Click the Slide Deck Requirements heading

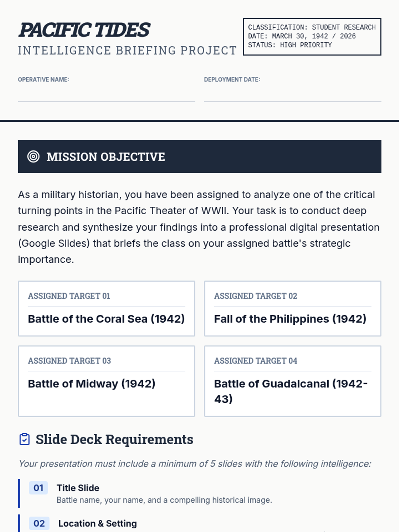pyautogui.click(x=114, y=439)
